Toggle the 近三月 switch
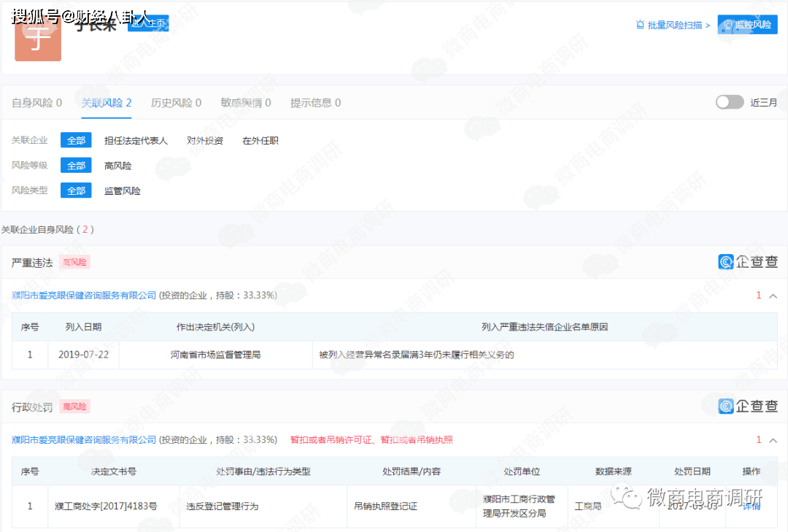This screenshot has width=788, height=532. click(x=729, y=102)
